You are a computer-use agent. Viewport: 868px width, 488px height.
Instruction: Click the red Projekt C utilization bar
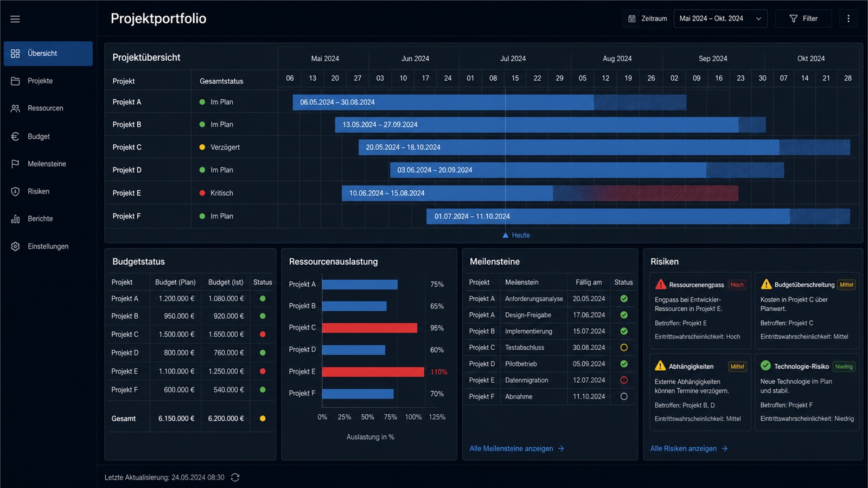coord(369,328)
